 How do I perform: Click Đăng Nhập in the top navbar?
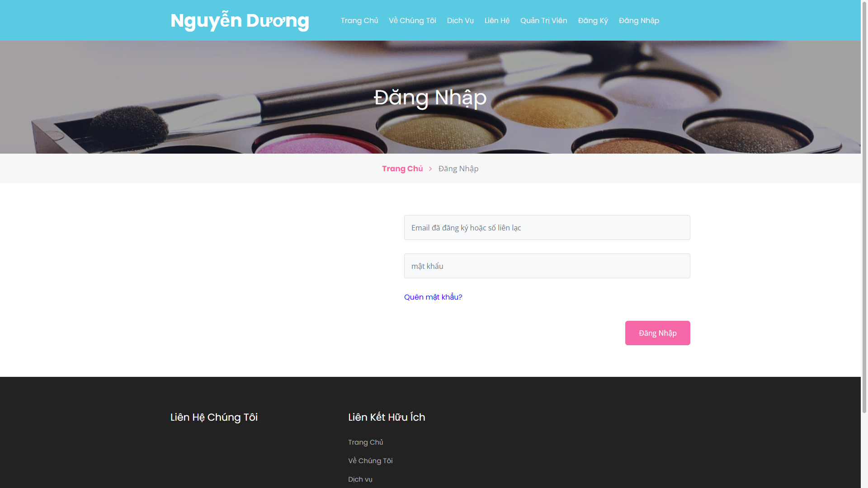coord(638,21)
